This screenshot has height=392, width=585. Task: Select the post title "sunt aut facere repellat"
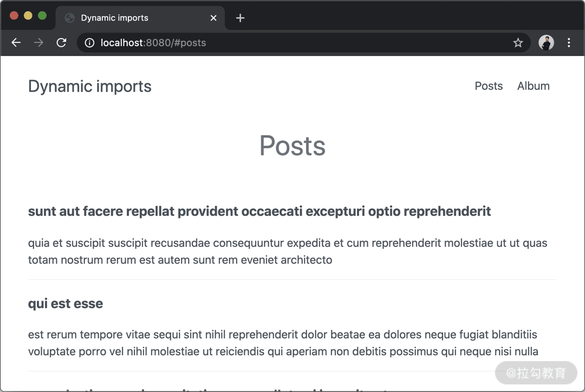pos(259,211)
